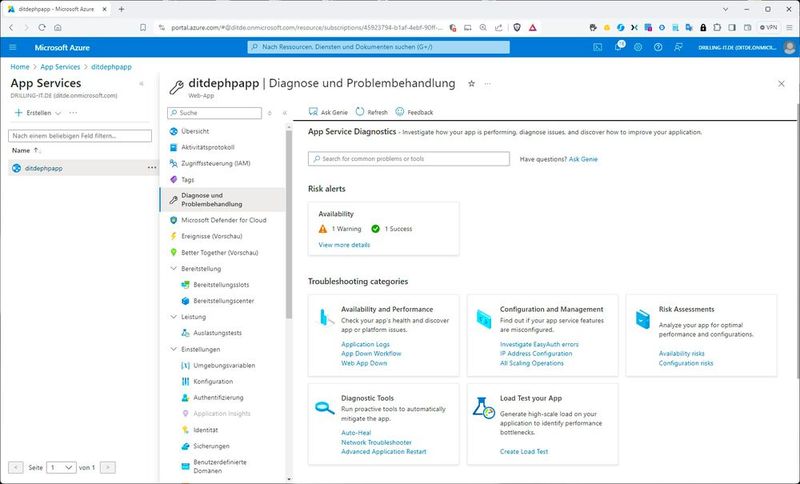This screenshot has height=484, width=800.
Task: Click Ask Genie in the command bar
Action: point(328,112)
